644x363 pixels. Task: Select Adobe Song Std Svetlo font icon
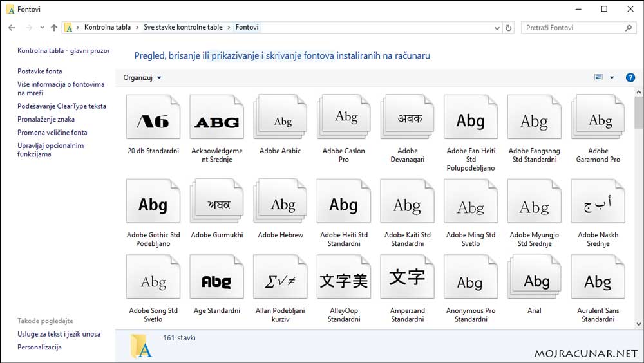(153, 277)
